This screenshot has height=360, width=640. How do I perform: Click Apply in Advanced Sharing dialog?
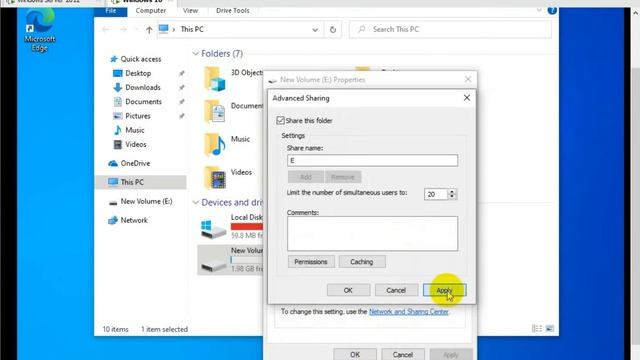pyautogui.click(x=444, y=290)
